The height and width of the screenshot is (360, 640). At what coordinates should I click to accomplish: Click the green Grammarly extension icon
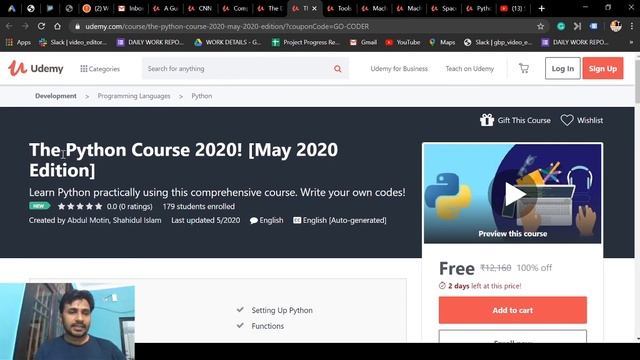(561, 26)
